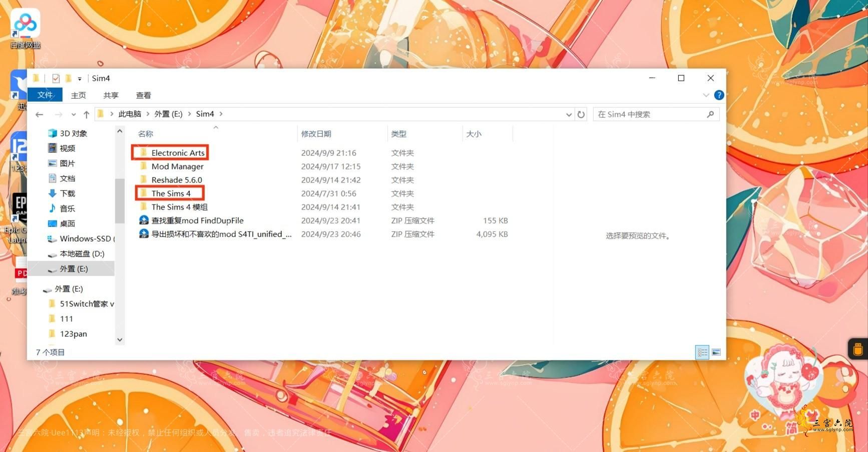Click the 2024/9/9 21:16 date cell

pos(328,153)
